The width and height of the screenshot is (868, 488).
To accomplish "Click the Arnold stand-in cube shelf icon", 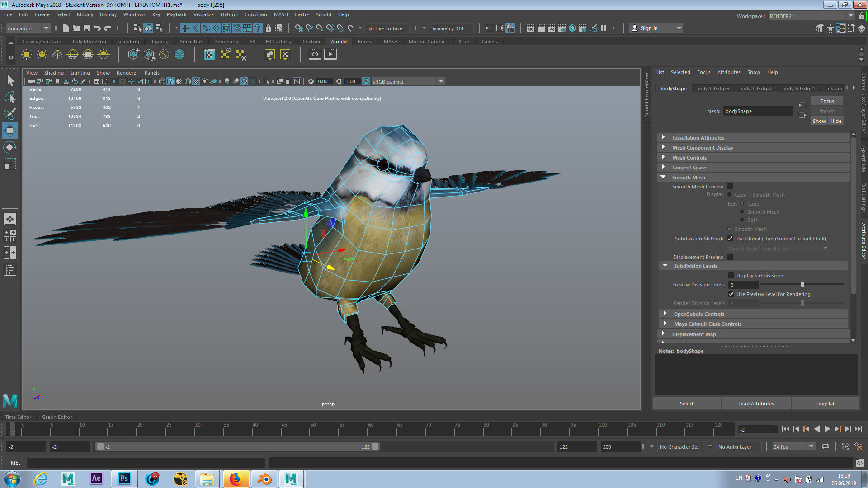I will point(133,55).
